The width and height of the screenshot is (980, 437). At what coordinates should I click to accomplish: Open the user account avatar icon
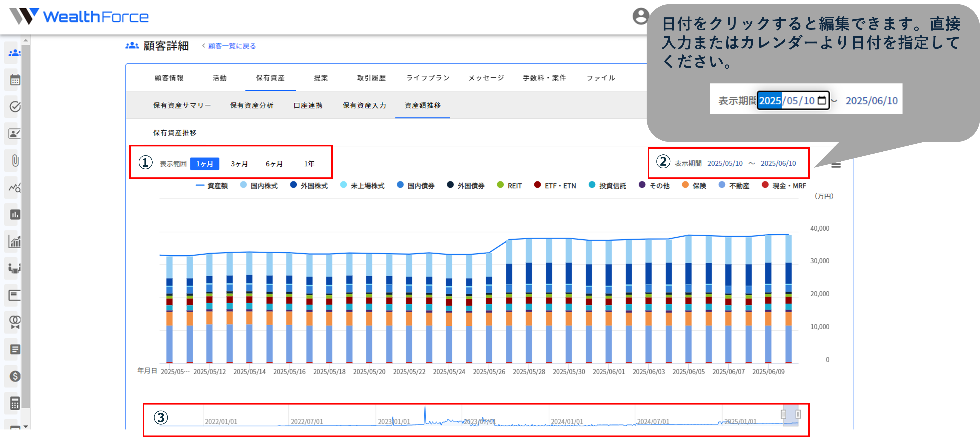pyautogui.click(x=641, y=16)
